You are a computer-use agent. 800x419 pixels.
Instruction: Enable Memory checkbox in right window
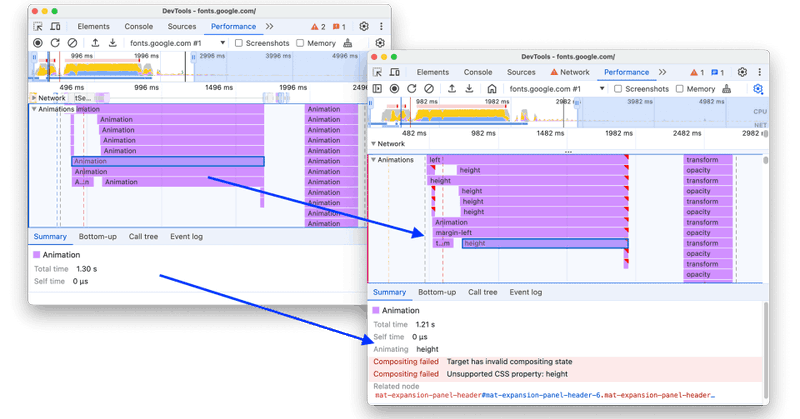(x=680, y=89)
